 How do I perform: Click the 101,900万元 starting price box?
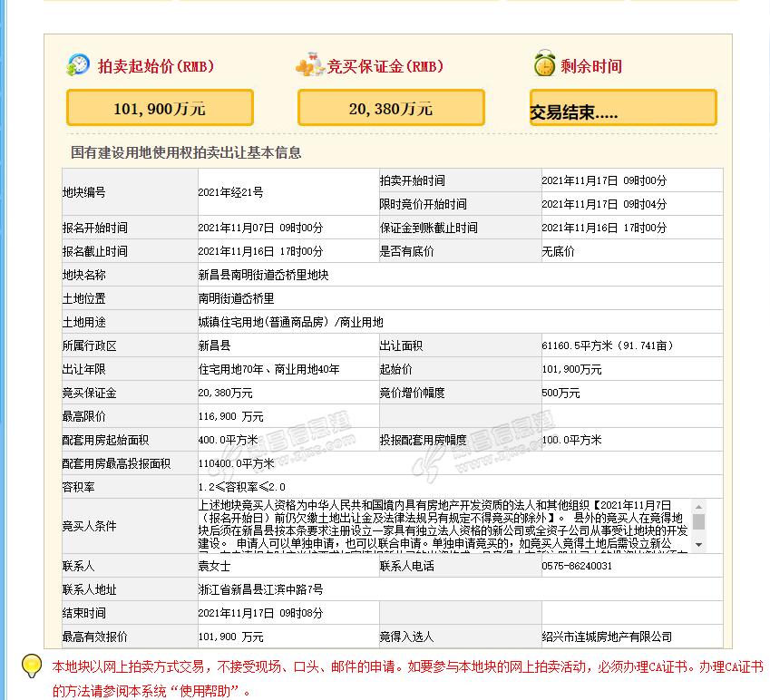(x=160, y=108)
